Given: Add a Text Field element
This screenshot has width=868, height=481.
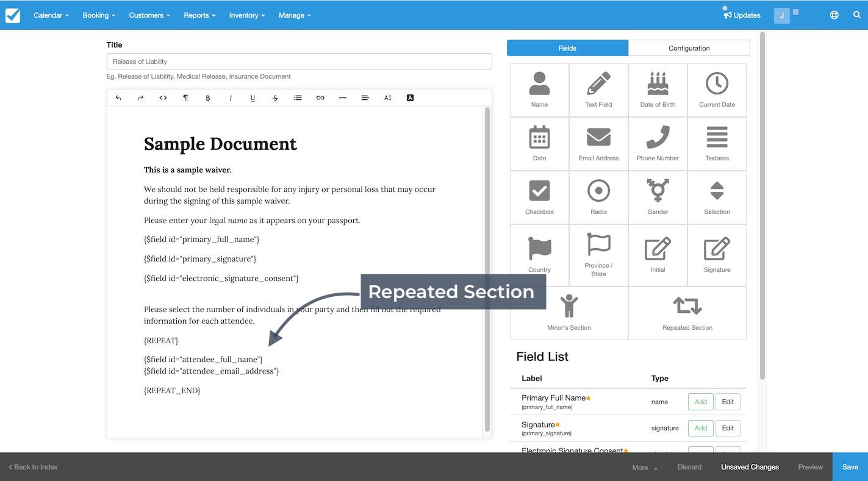Looking at the screenshot, I should (598, 90).
